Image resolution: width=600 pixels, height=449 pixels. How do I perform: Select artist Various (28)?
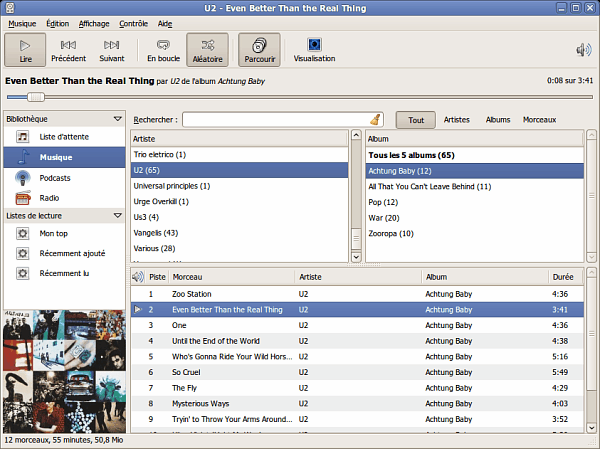(240, 249)
